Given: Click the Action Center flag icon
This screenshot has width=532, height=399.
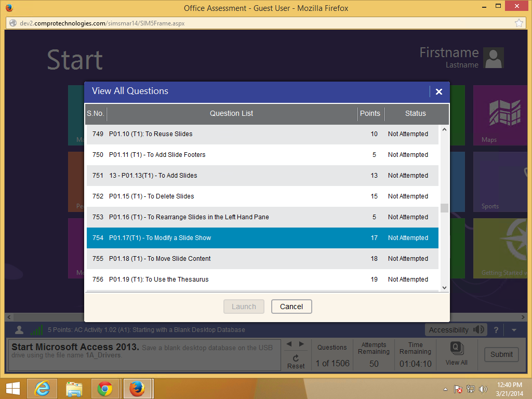Looking at the screenshot, I should (458, 389).
